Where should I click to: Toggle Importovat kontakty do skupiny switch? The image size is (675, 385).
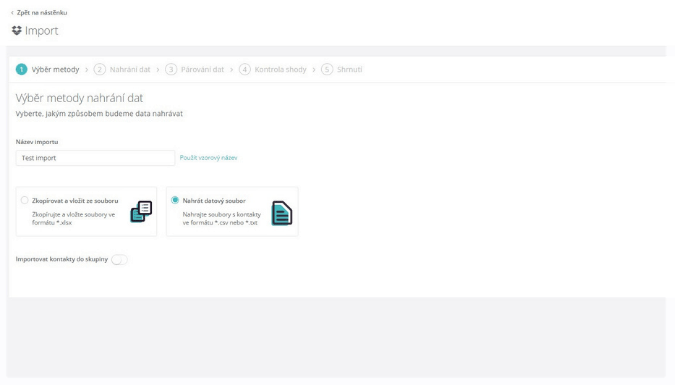click(x=119, y=260)
